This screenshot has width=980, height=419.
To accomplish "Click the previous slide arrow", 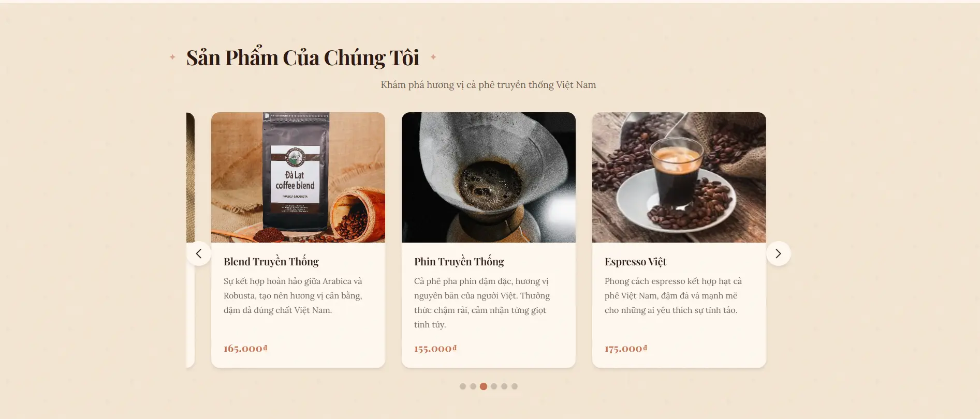I will (x=199, y=253).
